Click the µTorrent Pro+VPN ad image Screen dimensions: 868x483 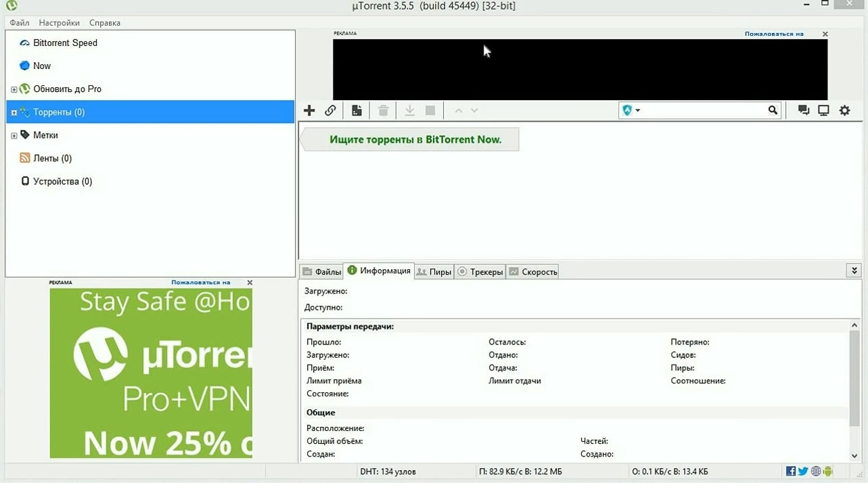coord(151,373)
